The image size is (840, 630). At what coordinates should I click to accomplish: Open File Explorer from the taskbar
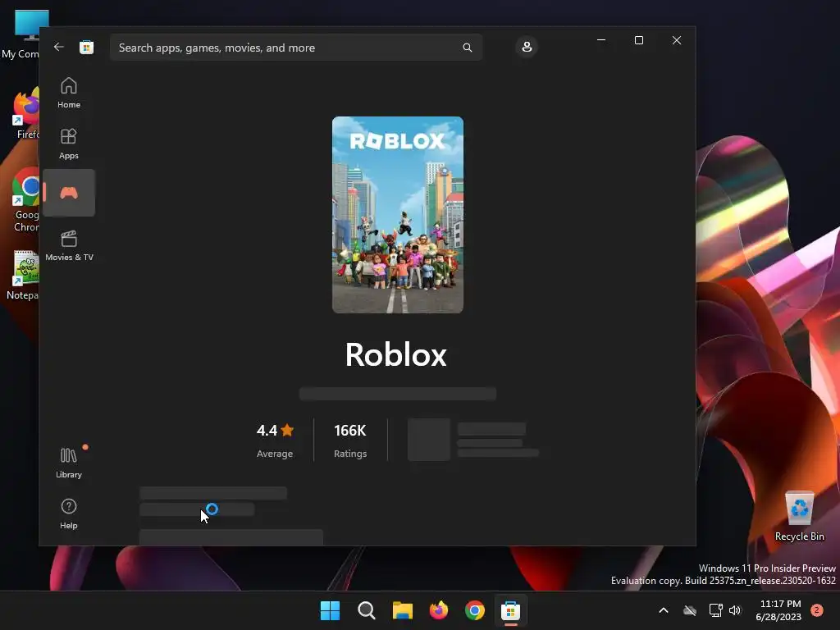coord(402,610)
